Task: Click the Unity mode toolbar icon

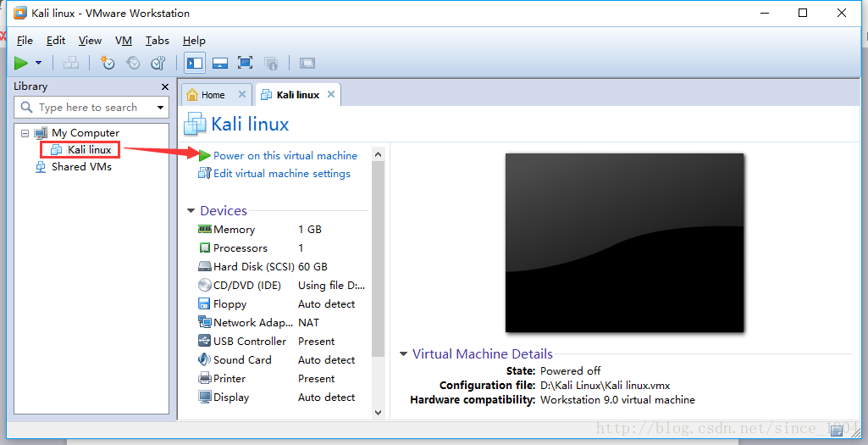Action: [271, 64]
